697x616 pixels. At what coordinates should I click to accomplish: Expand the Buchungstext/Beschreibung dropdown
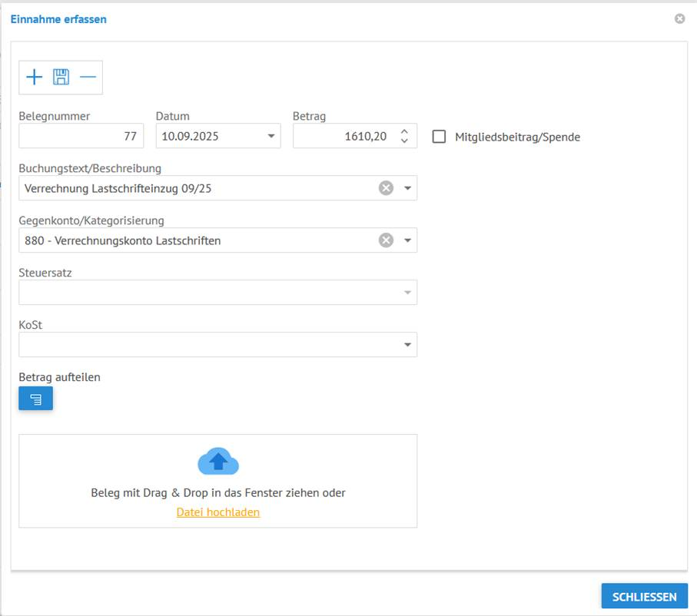tap(407, 188)
